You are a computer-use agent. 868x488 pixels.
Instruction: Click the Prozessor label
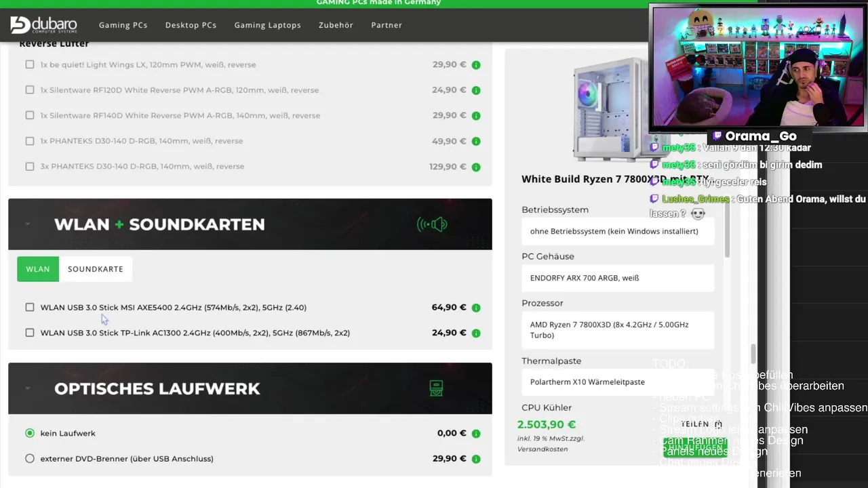pos(542,303)
